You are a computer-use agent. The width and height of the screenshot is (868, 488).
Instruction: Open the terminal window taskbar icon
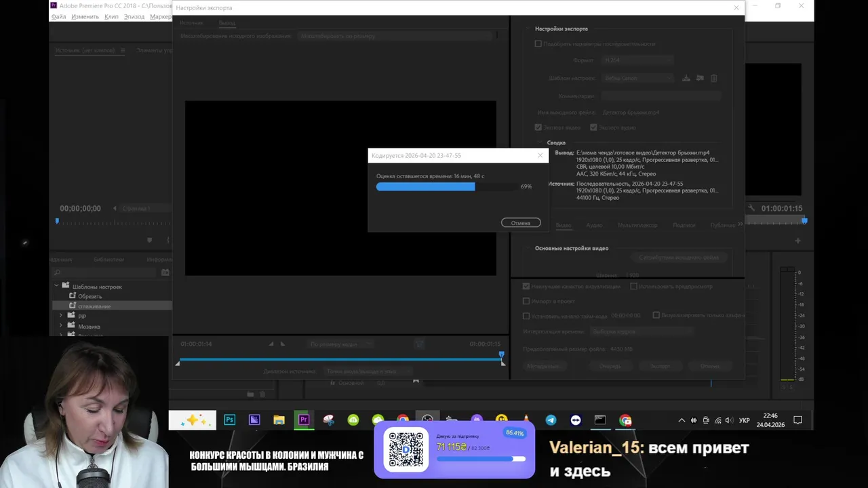[x=600, y=420]
